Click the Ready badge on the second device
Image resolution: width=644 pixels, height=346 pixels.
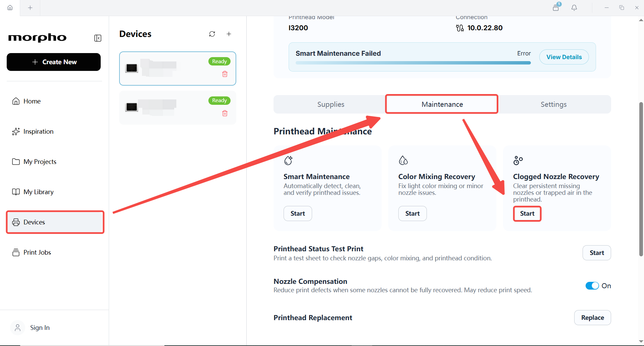pyautogui.click(x=219, y=100)
